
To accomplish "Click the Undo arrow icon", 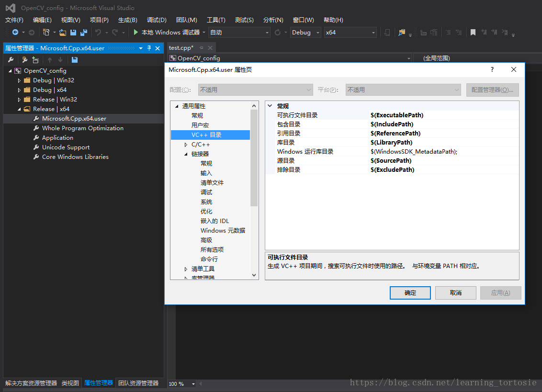I will (98, 33).
